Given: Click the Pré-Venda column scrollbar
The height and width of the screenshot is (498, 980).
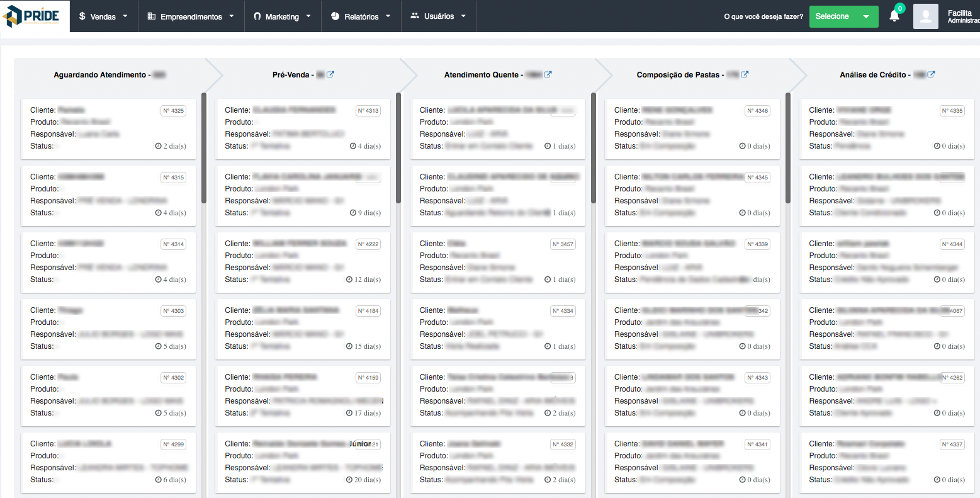Looking at the screenshot, I should point(398,148).
